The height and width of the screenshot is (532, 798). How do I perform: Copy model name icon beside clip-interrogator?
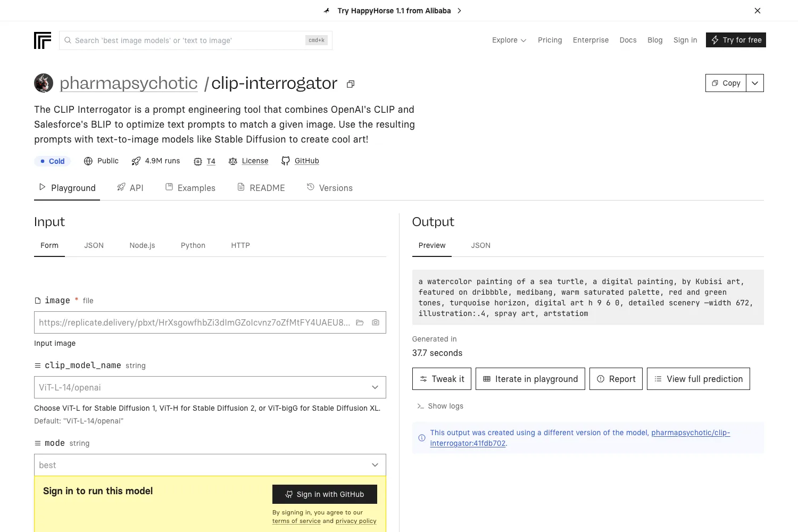pyautogui.click(x=351, y=84)
